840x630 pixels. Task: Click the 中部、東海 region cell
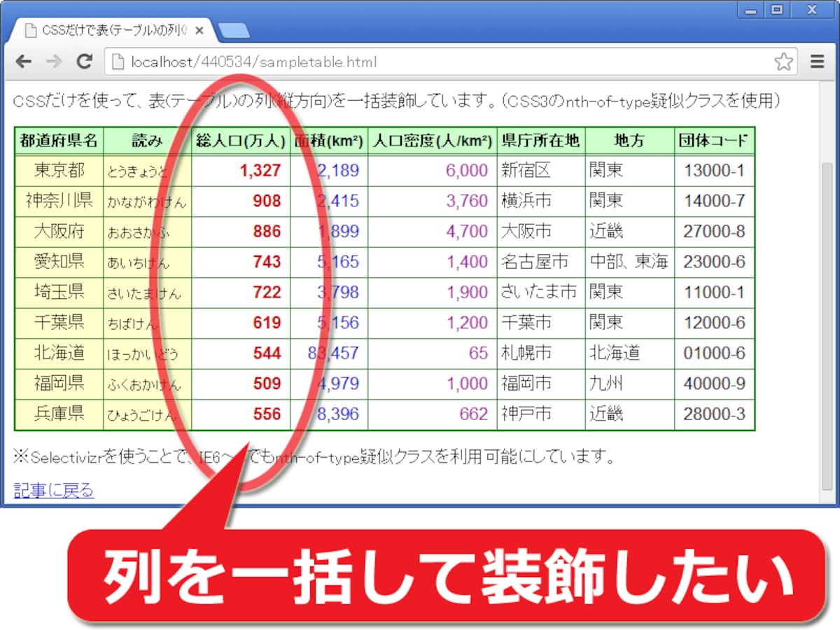pyautogui.click(x=630, y=262)
